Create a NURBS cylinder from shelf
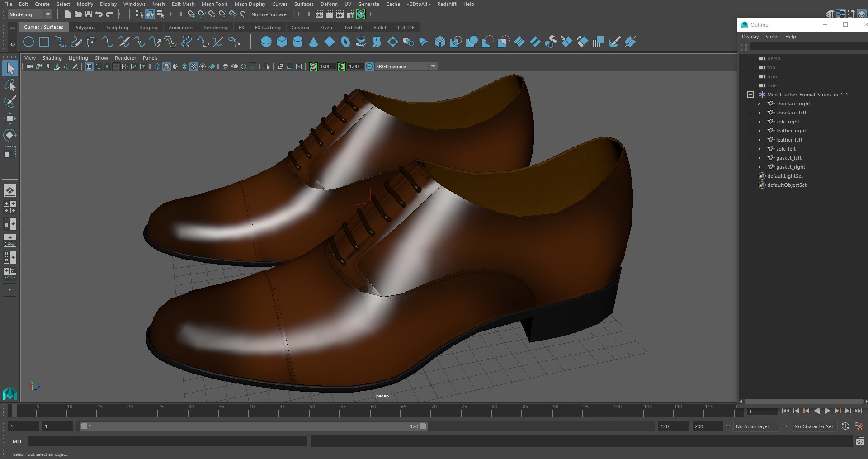 298,42
